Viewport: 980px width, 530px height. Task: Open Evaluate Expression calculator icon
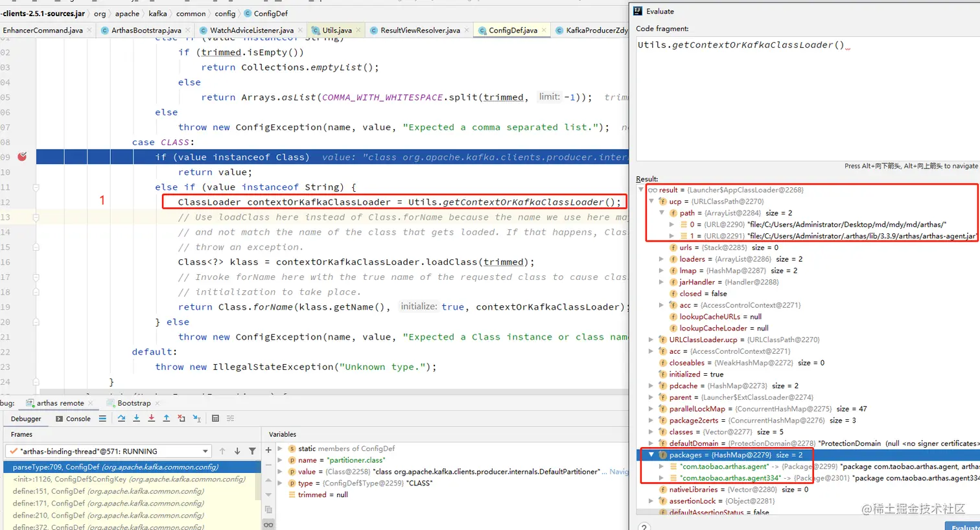point(215,419)
